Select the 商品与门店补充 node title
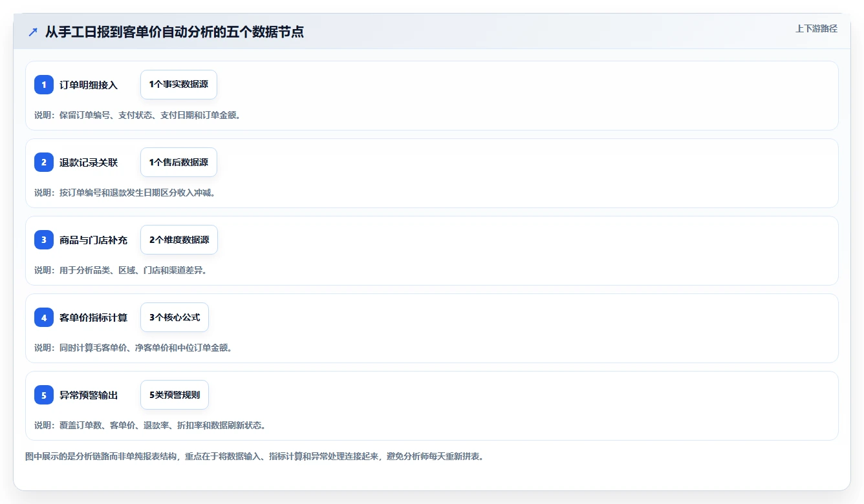 click(x=93, y=240)
